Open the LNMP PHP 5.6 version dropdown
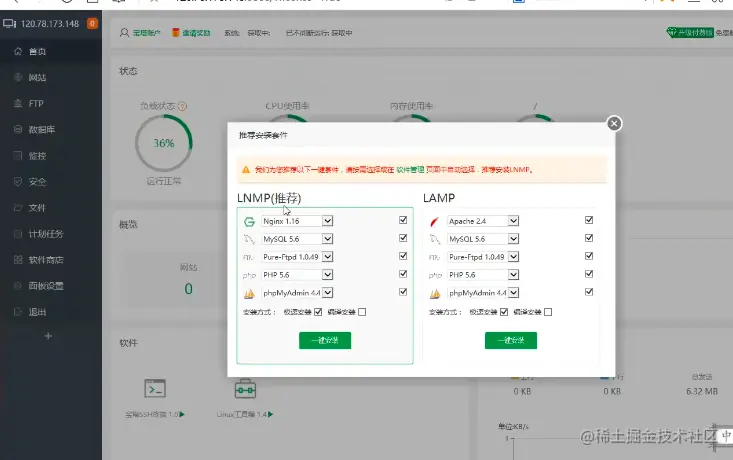The height and width of the screenshot is (460, 733). (297, 274)
